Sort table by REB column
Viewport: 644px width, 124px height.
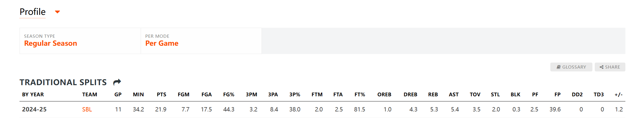click(433, 95)
